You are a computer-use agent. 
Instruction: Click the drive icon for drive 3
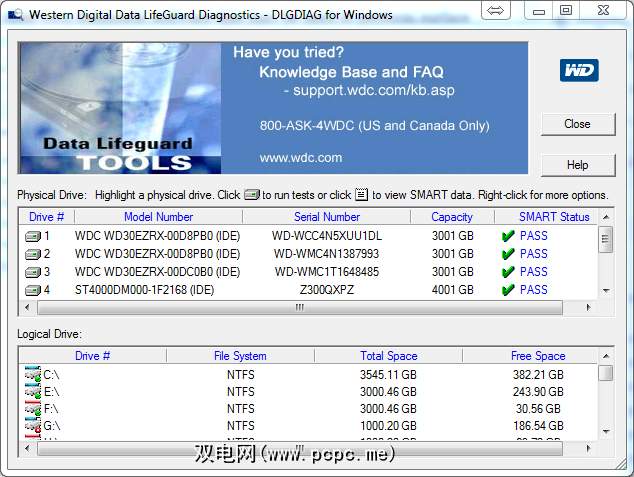click(x=33, y=272)
